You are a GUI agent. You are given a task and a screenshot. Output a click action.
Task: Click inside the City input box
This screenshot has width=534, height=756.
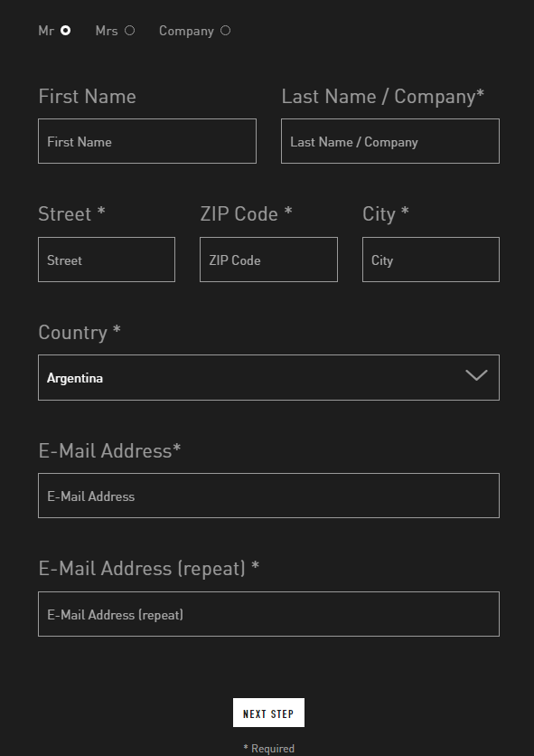(431, 260)
